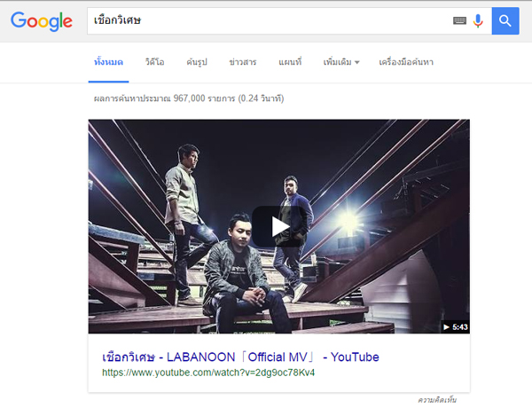532x416 pixels.
Task: Expand the เพิ่มเติม dropdown
Action: click(341, 62)
